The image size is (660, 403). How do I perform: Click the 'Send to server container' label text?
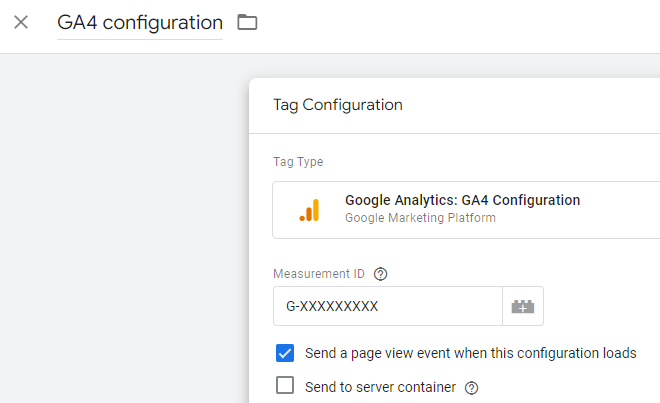pyautogui.click(x=381, y=387)
